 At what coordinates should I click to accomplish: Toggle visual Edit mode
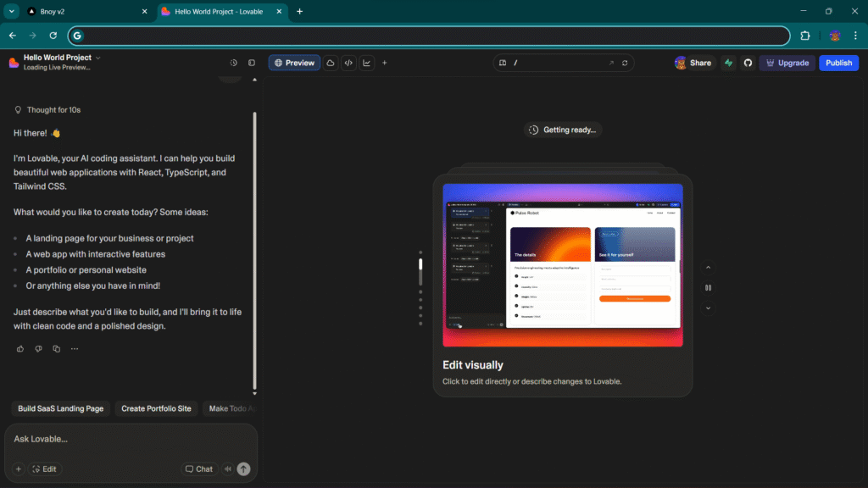point(44,469)
